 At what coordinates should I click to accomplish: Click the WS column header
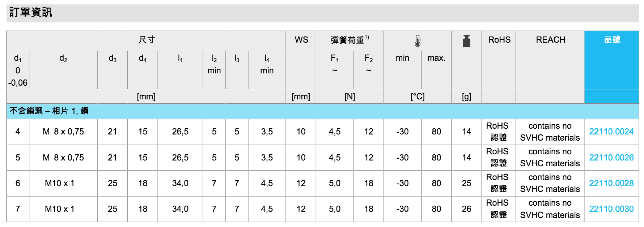(301, 40)
